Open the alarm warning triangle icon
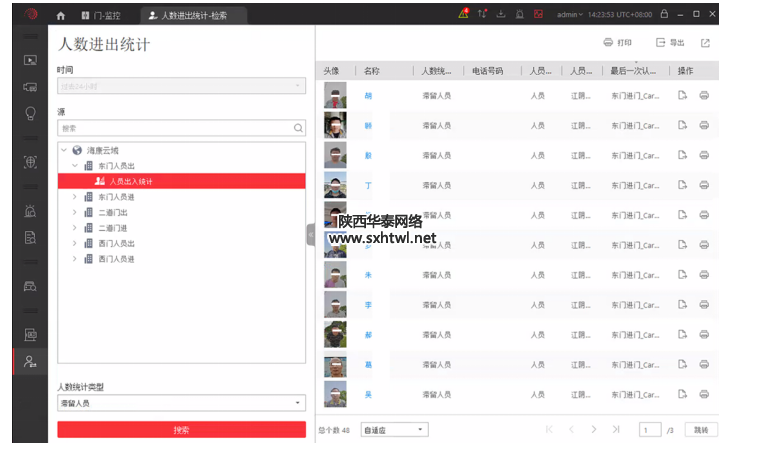 463,15
